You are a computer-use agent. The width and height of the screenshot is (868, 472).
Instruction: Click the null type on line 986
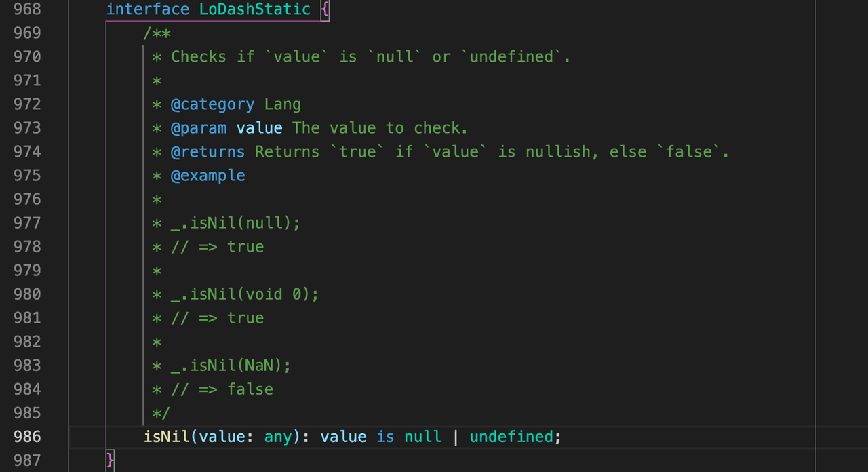click(422, 437)
